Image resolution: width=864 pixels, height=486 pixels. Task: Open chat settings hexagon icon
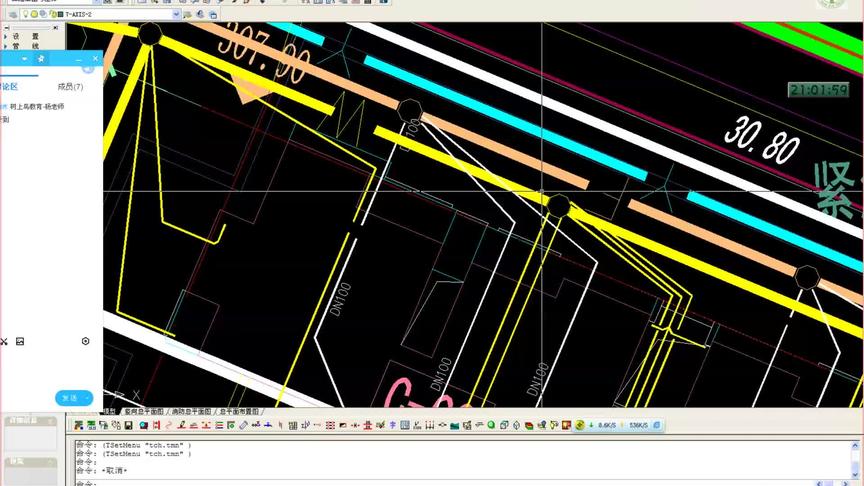click(85, 341)
